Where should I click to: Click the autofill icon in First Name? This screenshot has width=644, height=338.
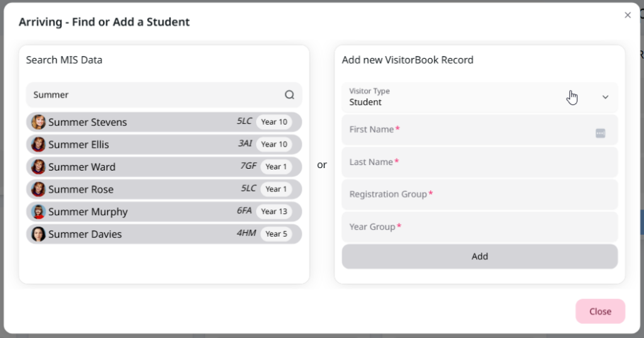tap(601, 133)
